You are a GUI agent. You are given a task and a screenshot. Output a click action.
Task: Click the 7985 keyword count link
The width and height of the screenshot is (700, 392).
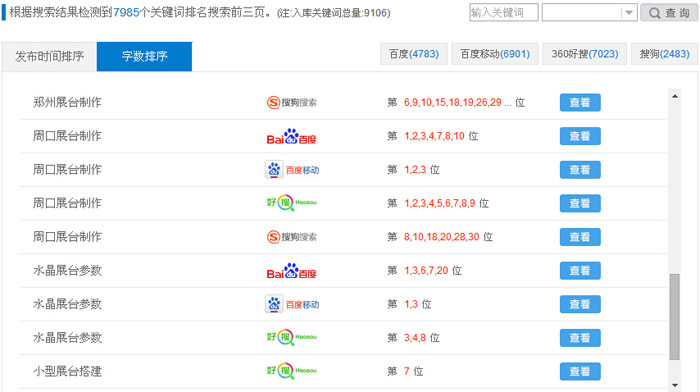[x=126, y=13]
